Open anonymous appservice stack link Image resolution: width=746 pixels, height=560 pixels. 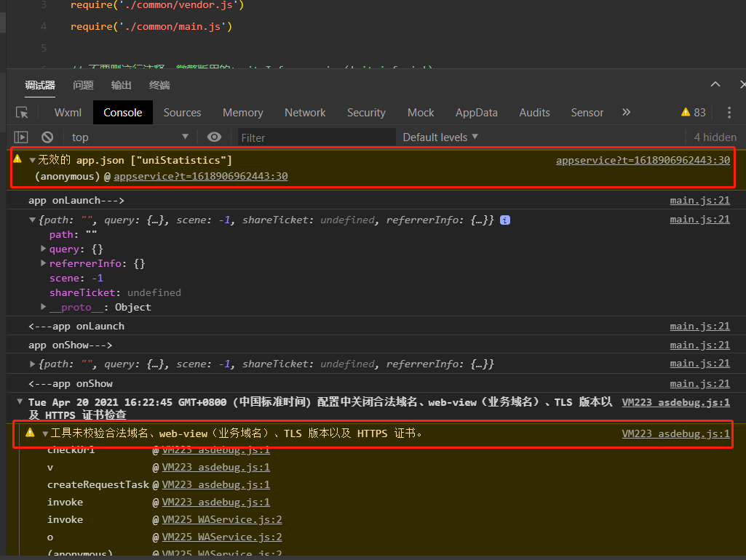[x=201, y=177]
